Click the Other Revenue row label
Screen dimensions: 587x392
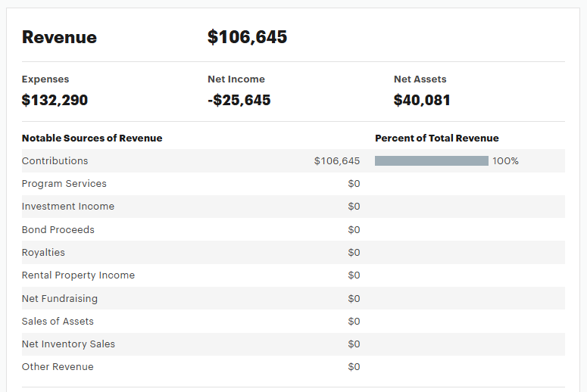(58, 367)
